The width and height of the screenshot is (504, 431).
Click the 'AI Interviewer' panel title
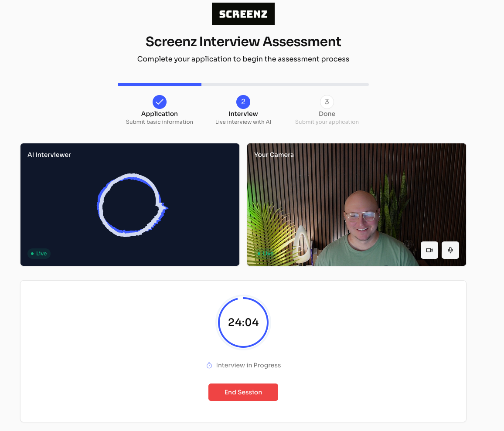[49, 155]
